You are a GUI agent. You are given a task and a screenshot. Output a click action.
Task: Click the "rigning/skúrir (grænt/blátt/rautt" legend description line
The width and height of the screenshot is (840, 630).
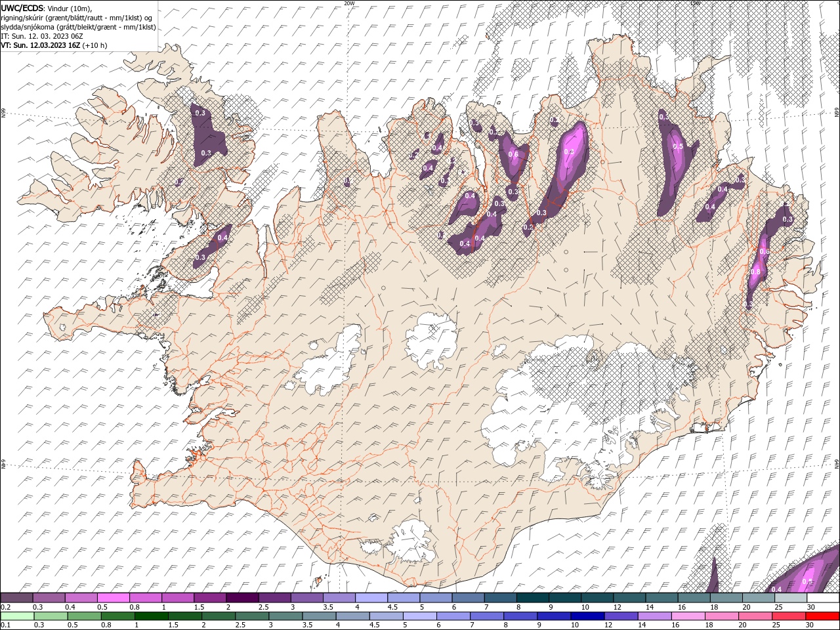click(77, 17)
